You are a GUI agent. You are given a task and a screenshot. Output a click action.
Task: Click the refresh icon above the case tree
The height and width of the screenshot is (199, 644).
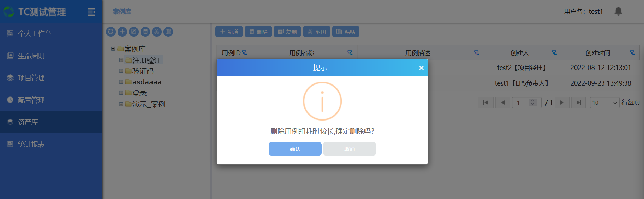[x=111, y=32]
